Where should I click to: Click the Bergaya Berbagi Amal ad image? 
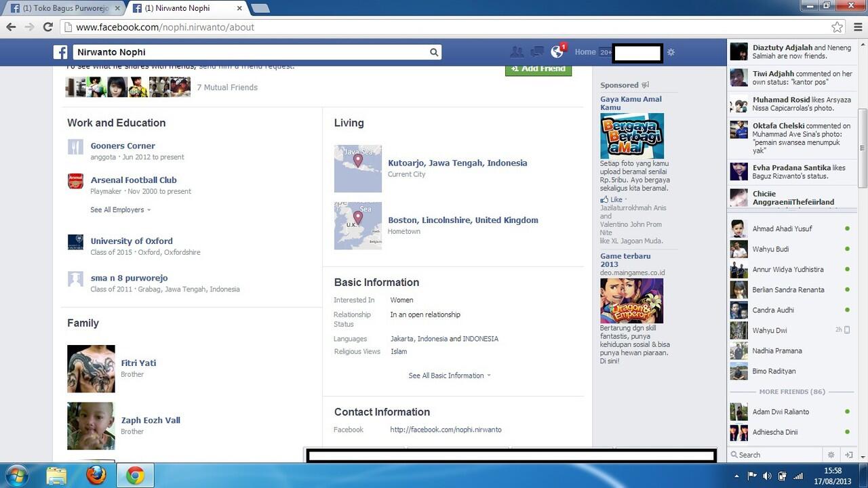pos(632,136)
